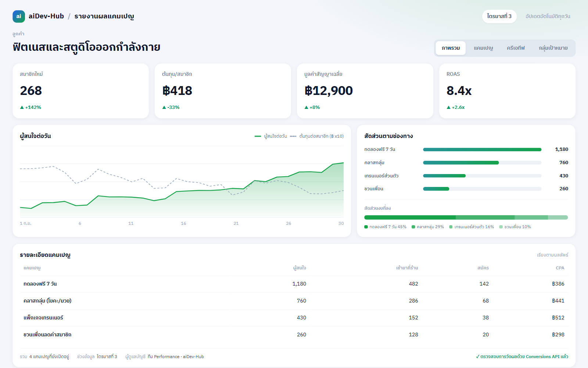The image size is (588, 368).
Task: Click the footer text 4 แคมเปญที่ยังเปิดอยู่
Action: click(49, 357)
